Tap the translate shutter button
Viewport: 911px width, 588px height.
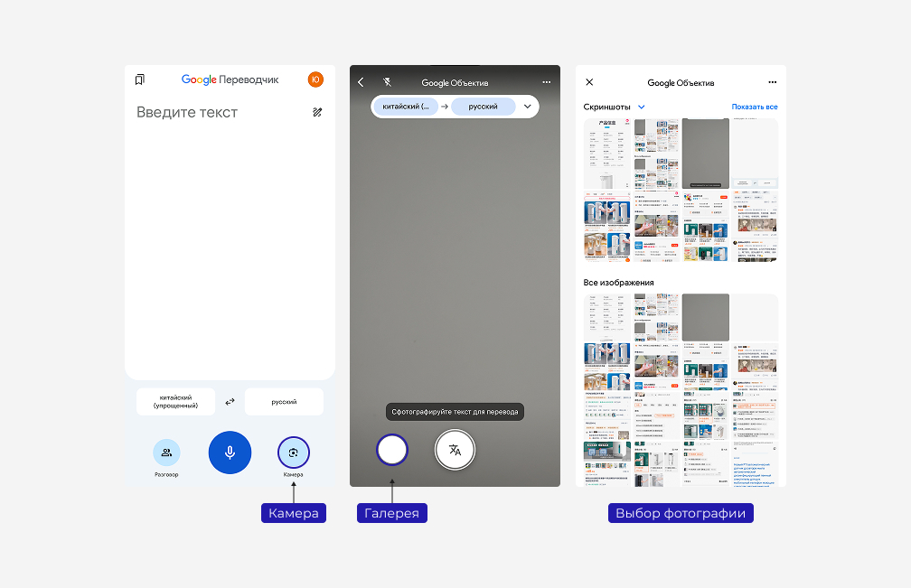455,450
